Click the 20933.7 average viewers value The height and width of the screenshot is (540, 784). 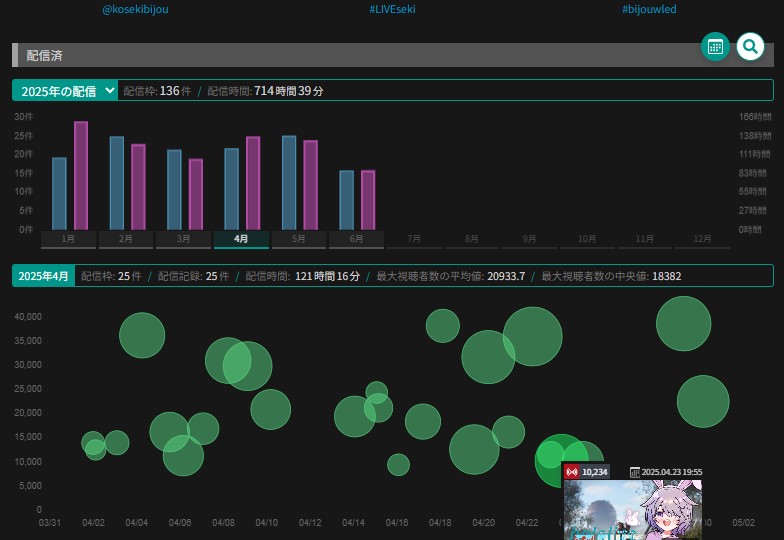506,276
